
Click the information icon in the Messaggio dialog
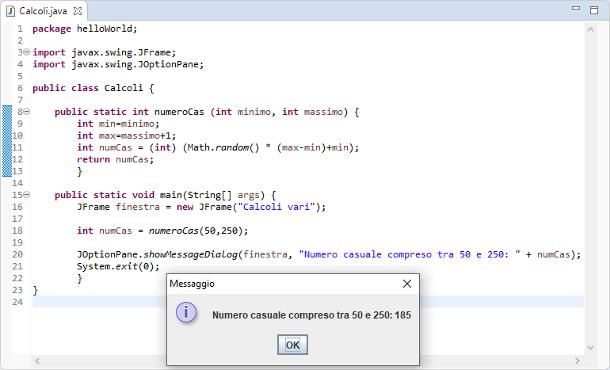click(x=186, y=312)
